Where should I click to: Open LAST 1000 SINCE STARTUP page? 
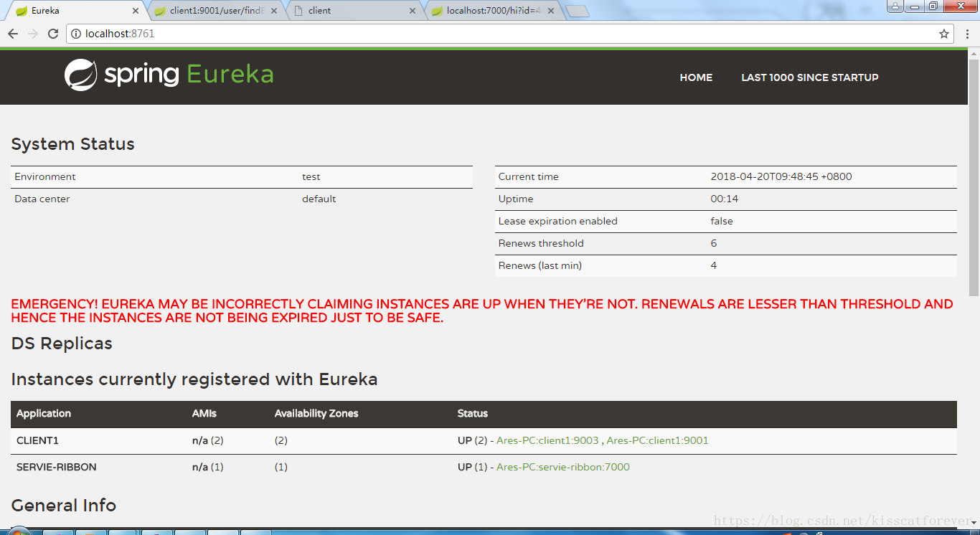(810, 77)
